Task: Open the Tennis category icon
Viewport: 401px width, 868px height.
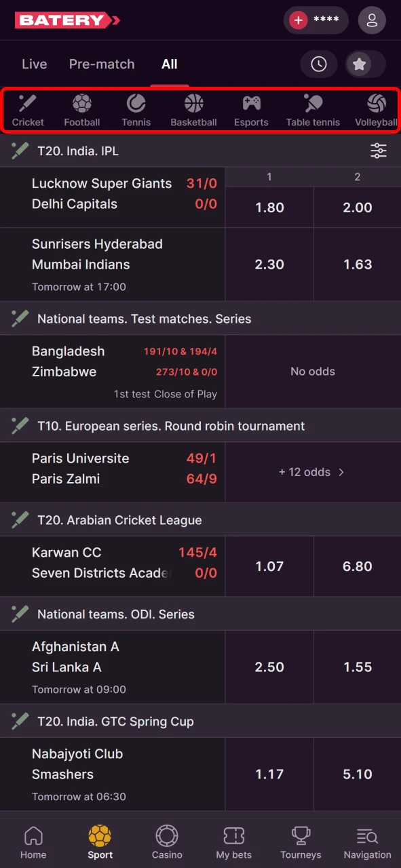Action: [x=136, y=103]
